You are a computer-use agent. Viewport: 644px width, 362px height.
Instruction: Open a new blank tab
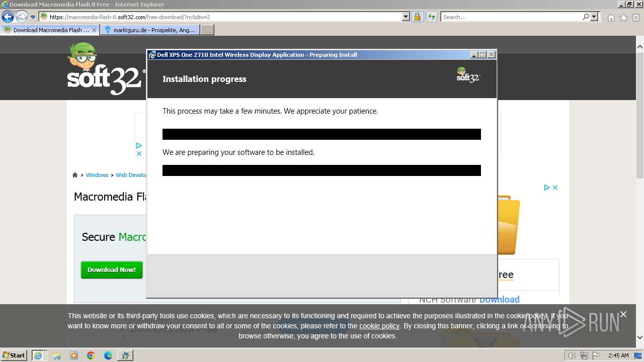point(207,30)
